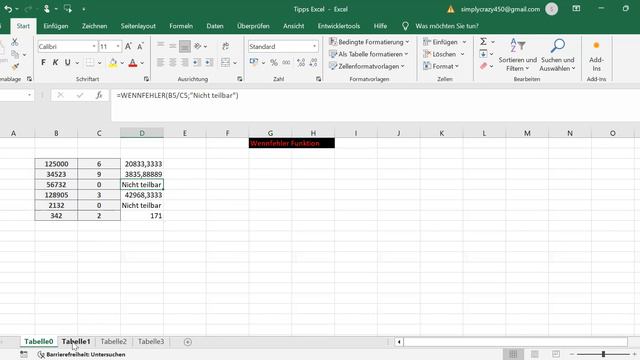Switch to the Tabelle1 sheet tab
The image size is (640, 360).
pyautogui.click(x=76, y=342)
